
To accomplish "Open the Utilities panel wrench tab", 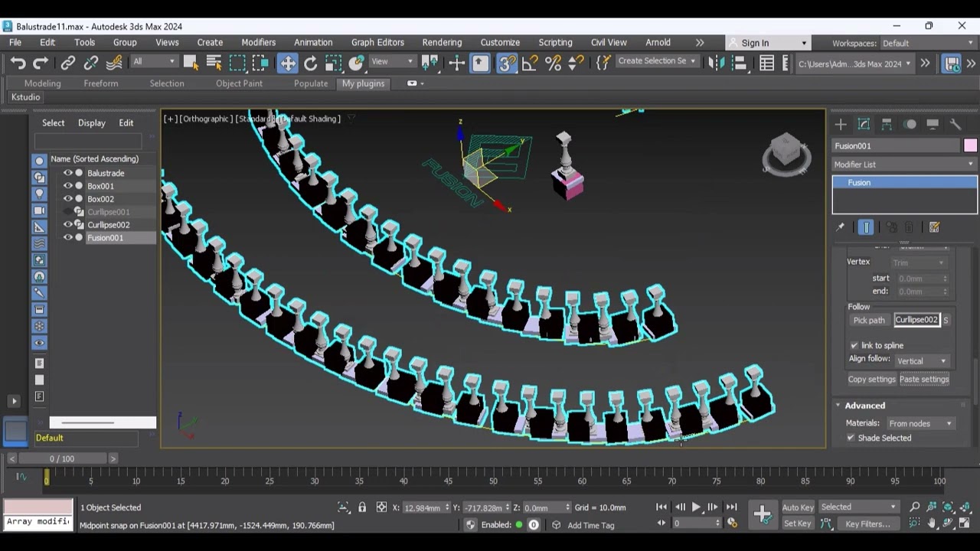I will point(955,124).
